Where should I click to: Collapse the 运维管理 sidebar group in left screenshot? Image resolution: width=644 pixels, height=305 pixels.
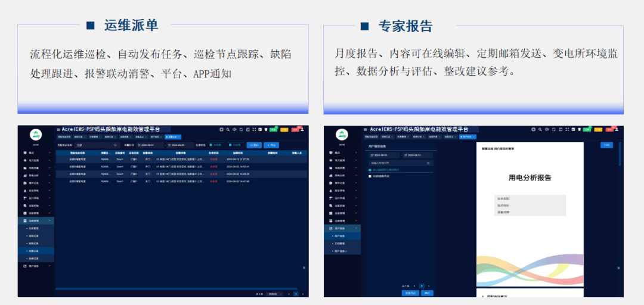click(49, 220)
